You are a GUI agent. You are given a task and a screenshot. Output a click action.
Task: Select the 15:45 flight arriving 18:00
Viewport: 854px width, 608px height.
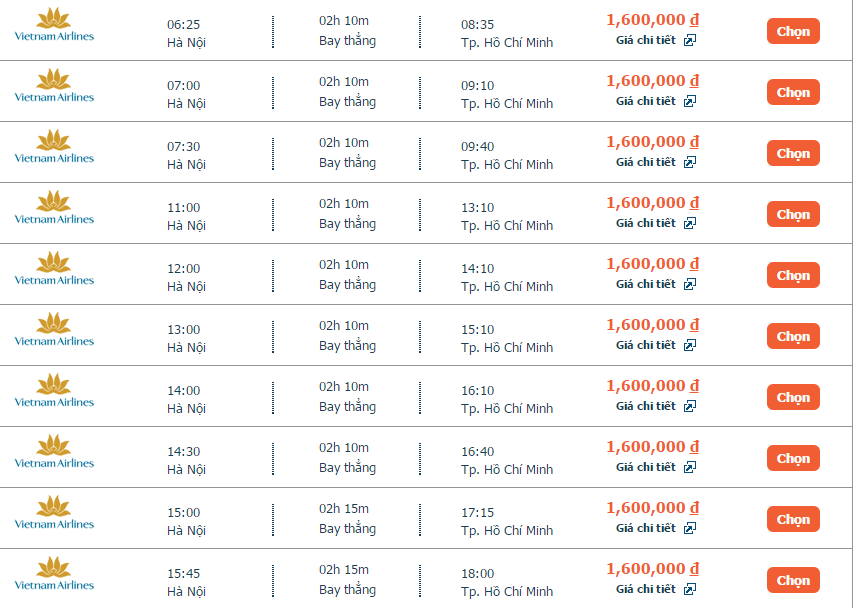point(793,580)
